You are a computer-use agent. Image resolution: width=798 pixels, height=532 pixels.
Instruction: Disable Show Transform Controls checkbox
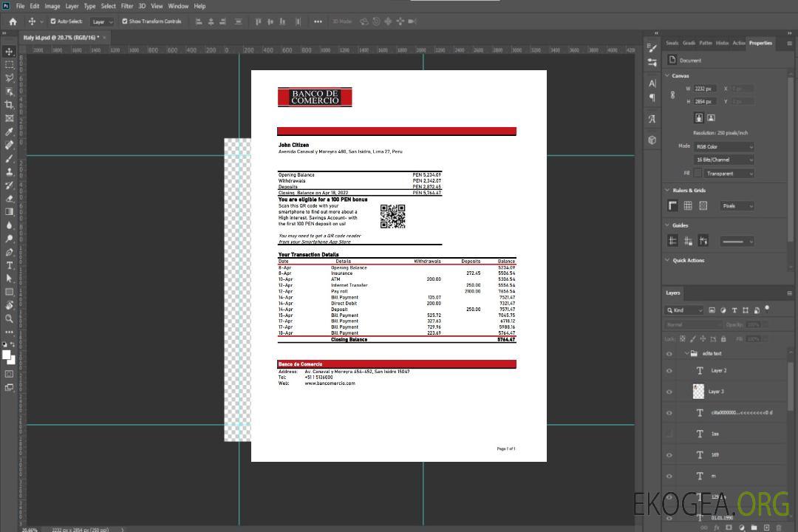[x=124, y=21]
